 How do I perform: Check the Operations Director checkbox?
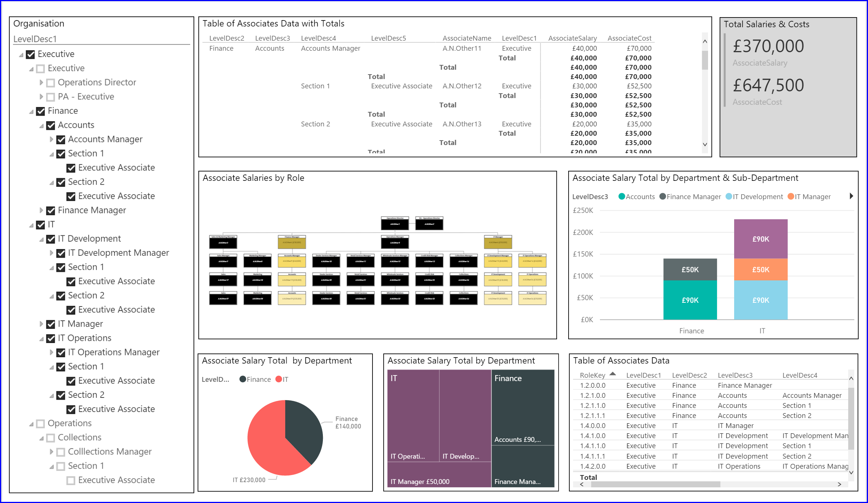coord(51,83)
